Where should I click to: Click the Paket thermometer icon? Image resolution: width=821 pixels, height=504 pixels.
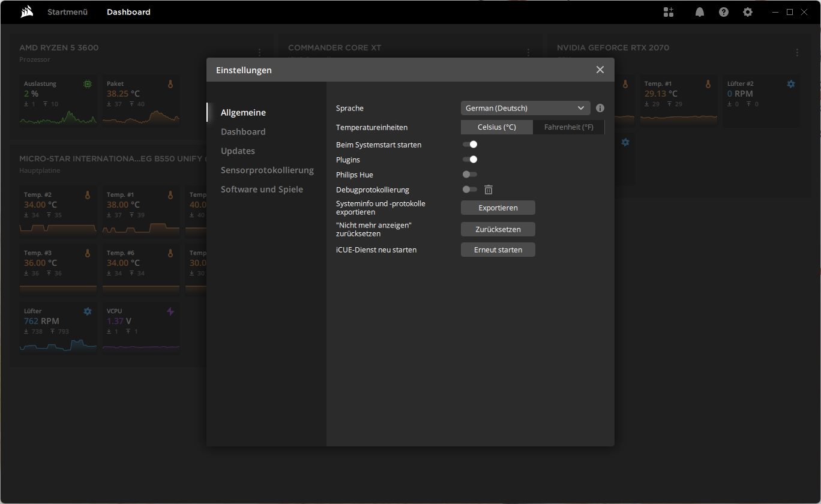(x=170, y=85)
